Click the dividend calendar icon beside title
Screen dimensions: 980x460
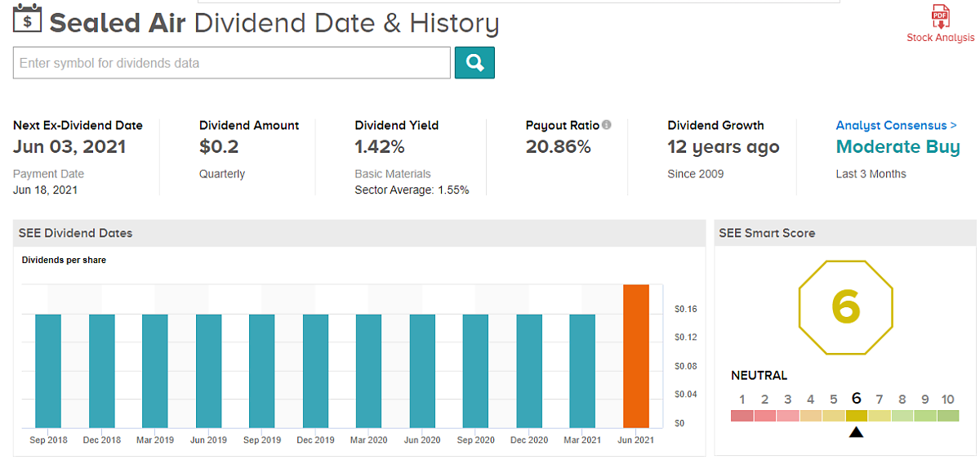[x=28, y=20]
